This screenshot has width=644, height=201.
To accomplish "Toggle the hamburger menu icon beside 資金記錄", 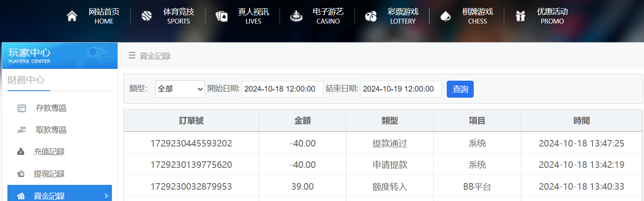I will (x=132, y=55).
